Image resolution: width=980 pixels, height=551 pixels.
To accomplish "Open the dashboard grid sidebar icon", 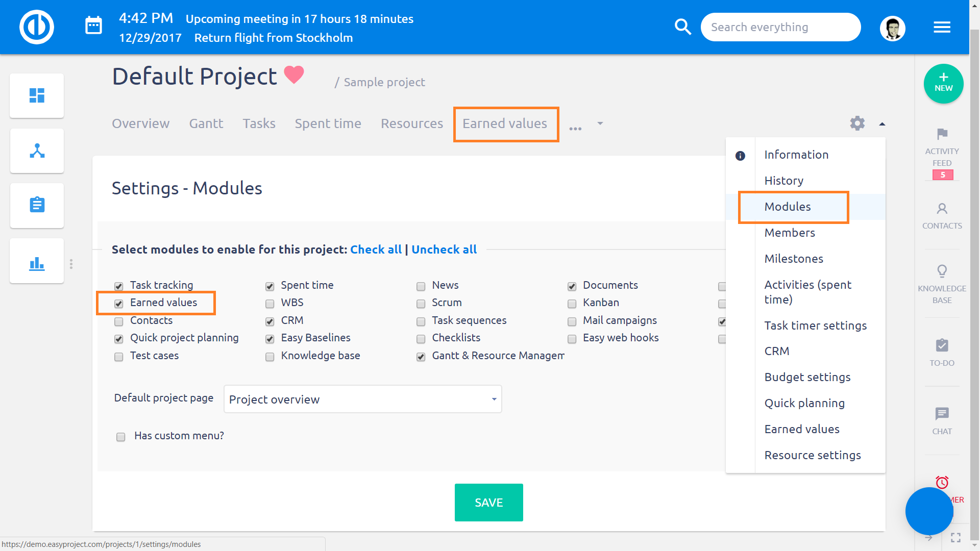I will 37,95.
